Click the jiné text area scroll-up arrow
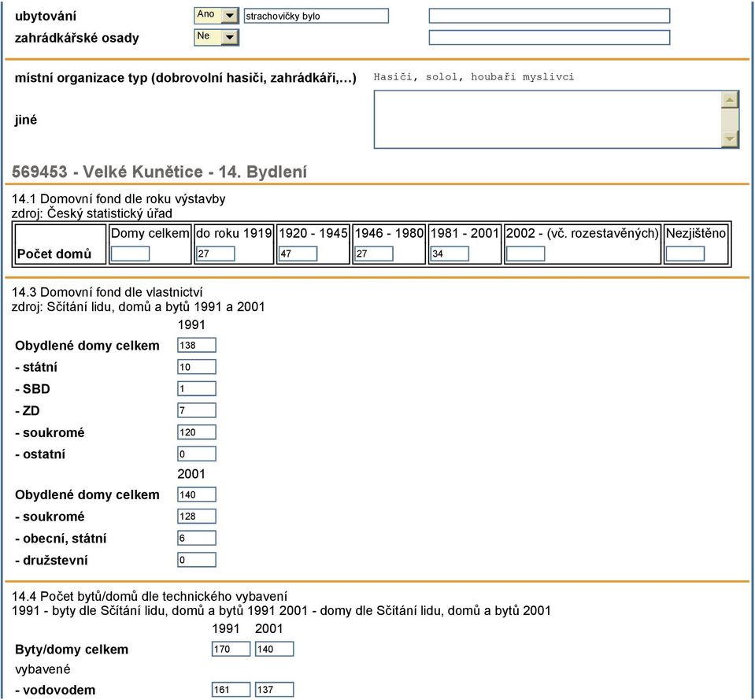This screenshot has height=700, width=755. [730, 100]
